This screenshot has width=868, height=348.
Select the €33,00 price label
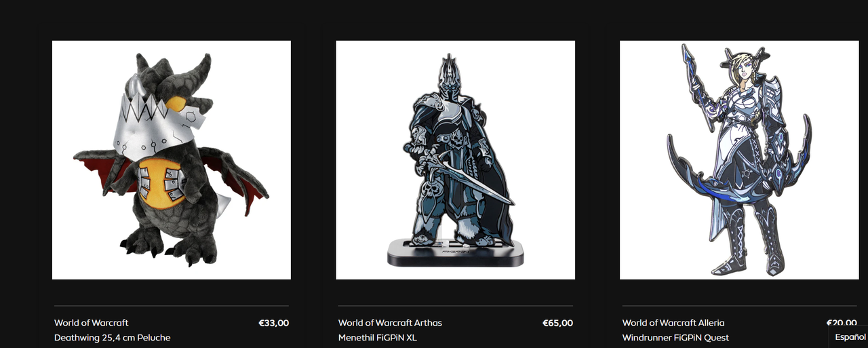pos(274,323)
